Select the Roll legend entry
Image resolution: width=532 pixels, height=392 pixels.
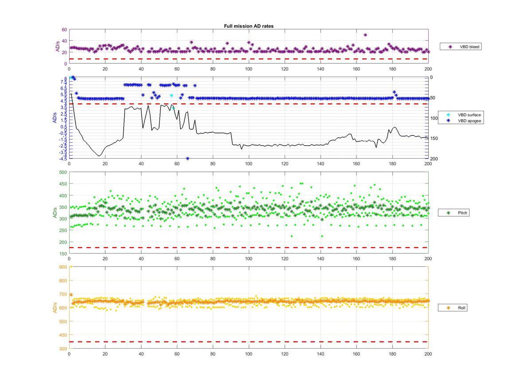pos(453,307)
